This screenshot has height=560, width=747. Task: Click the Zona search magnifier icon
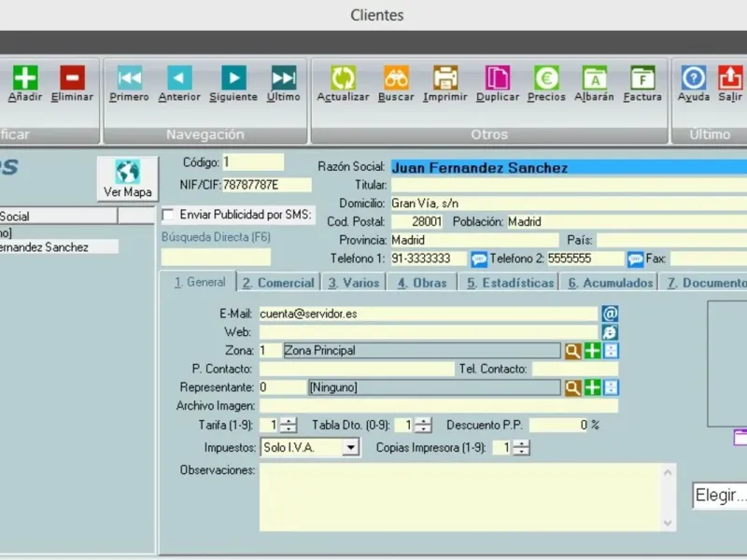(x=572, y=351)
